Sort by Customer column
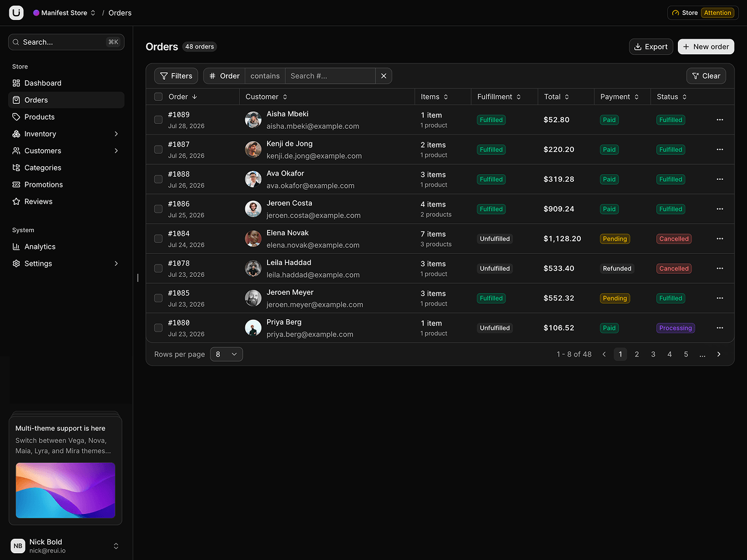 (266, 97)
